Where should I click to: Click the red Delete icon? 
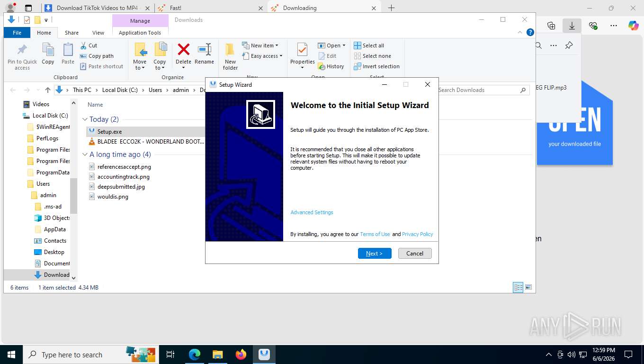(x=183, y=49)
